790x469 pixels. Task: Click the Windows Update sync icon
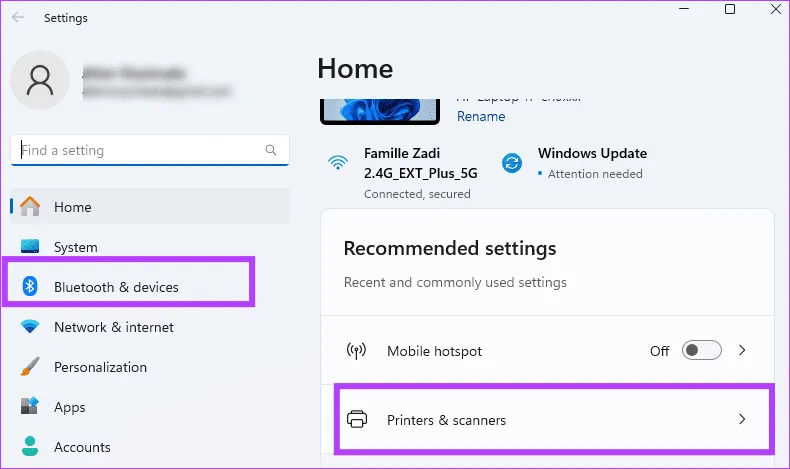[x=512, y=163]
